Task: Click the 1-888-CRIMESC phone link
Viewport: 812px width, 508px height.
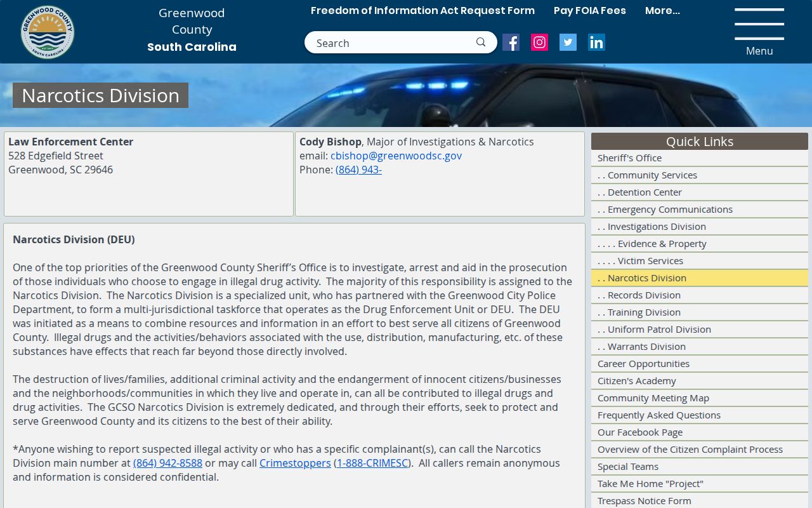Action: (x=372, y=463)
